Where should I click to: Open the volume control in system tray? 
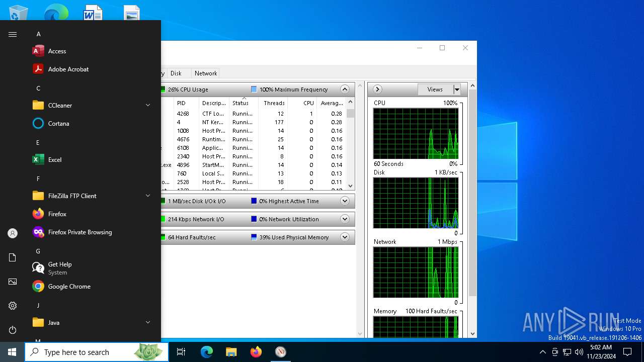579,352
